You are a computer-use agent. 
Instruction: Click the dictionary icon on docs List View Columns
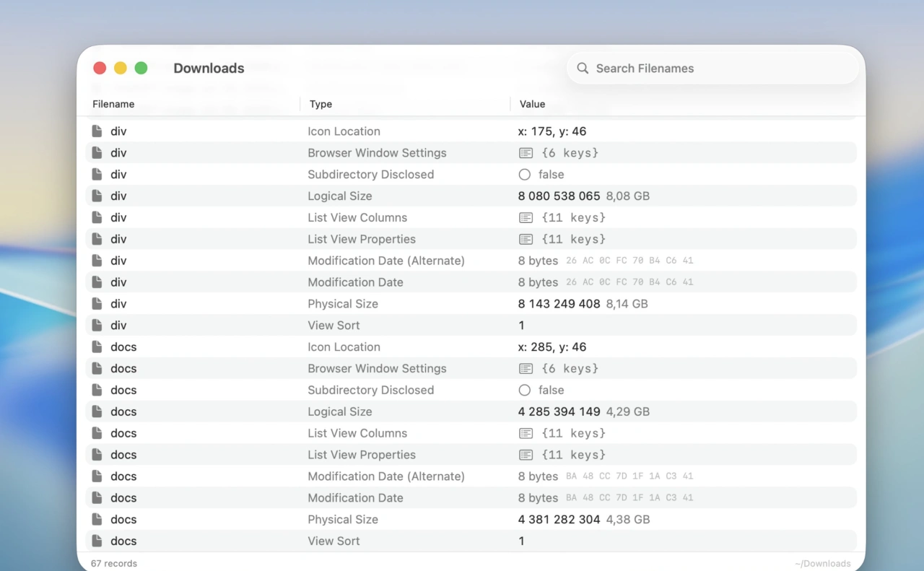[x=525, y=433]
